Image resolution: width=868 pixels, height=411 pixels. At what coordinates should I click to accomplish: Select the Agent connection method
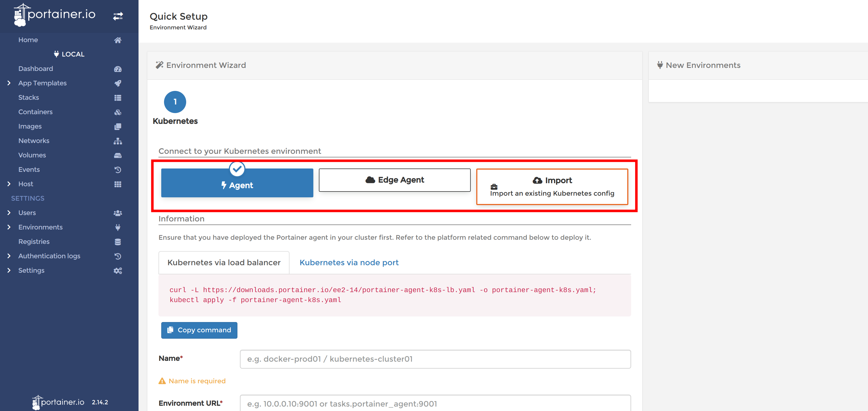(x=236, y=185)
